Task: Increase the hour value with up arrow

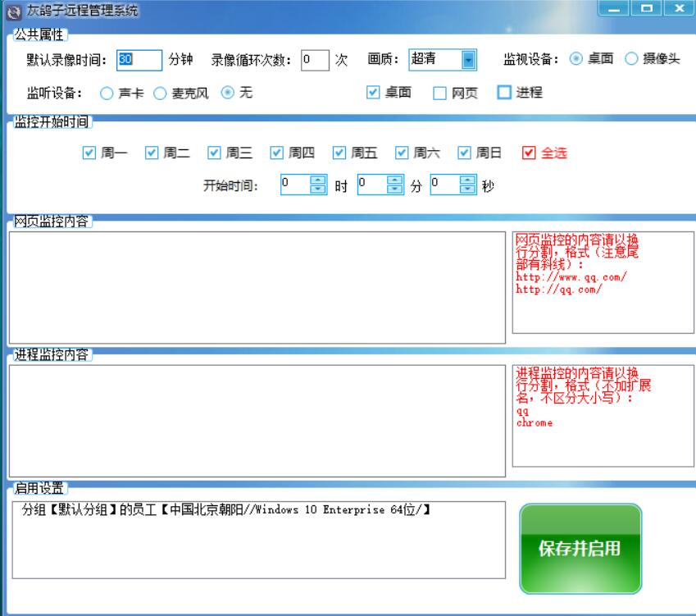Action: tap(318, 180)
